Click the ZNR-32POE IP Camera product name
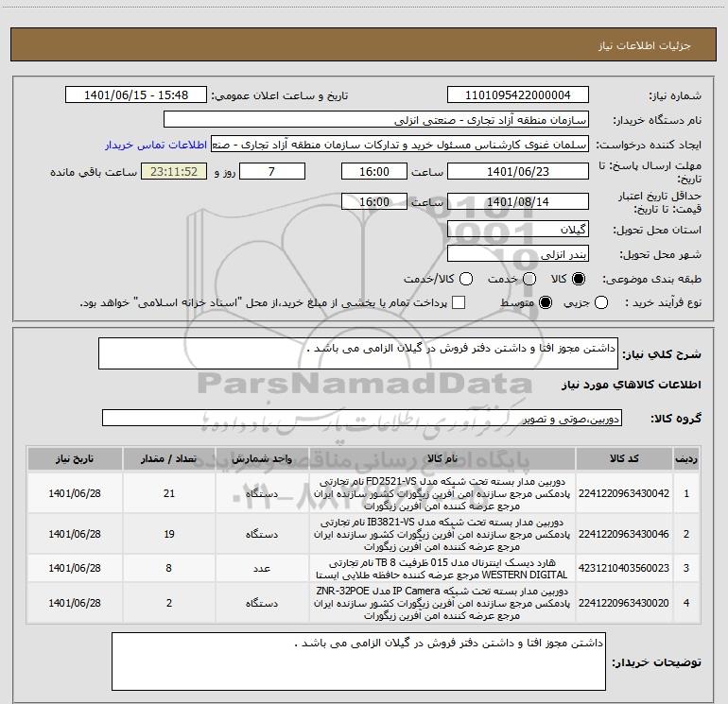 (x=442, y=603)
